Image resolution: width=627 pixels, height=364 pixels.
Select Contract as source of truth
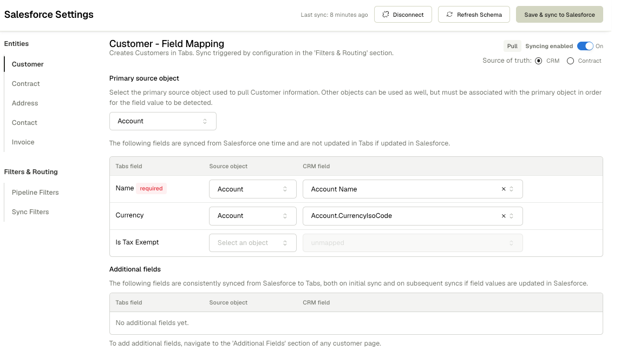(570, 61)
